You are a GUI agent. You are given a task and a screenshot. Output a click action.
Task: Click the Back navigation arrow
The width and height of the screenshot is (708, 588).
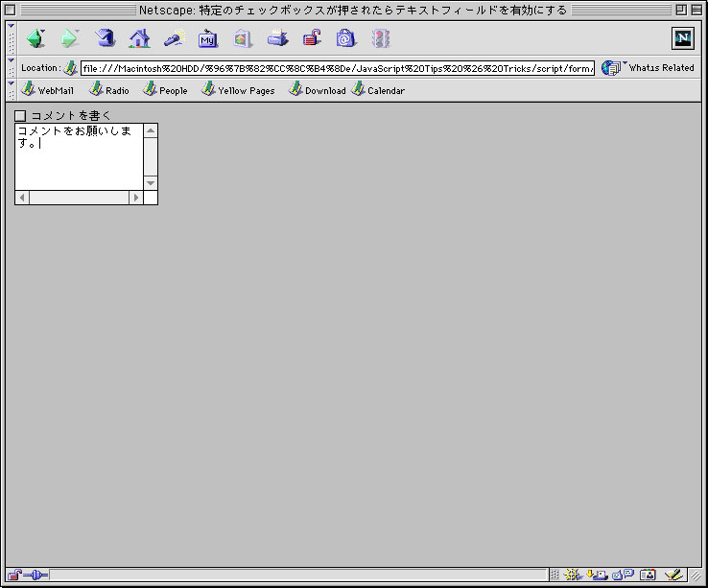(x=35, y=38)
